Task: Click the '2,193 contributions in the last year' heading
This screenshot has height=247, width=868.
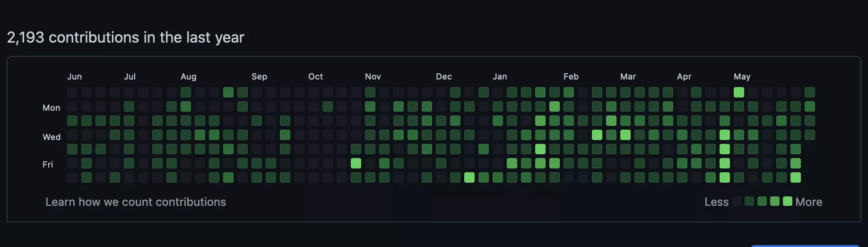Action: tap(126, 37)
